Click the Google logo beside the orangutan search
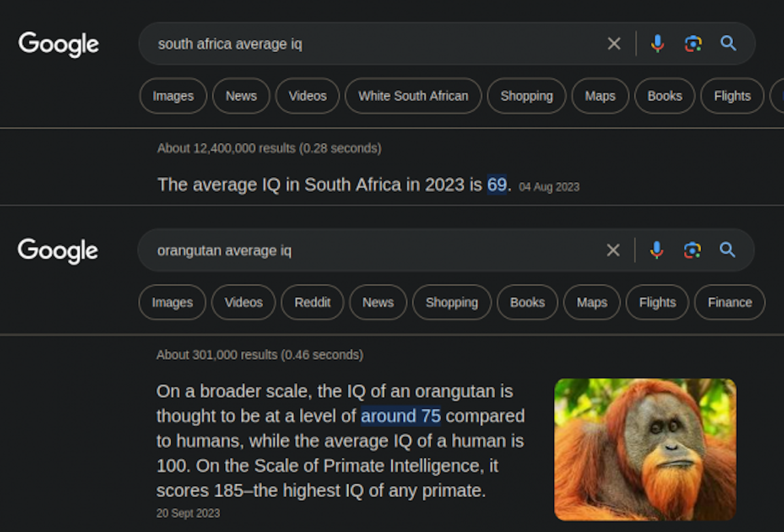Screen dimensions: 784x532 coord(58,251)
